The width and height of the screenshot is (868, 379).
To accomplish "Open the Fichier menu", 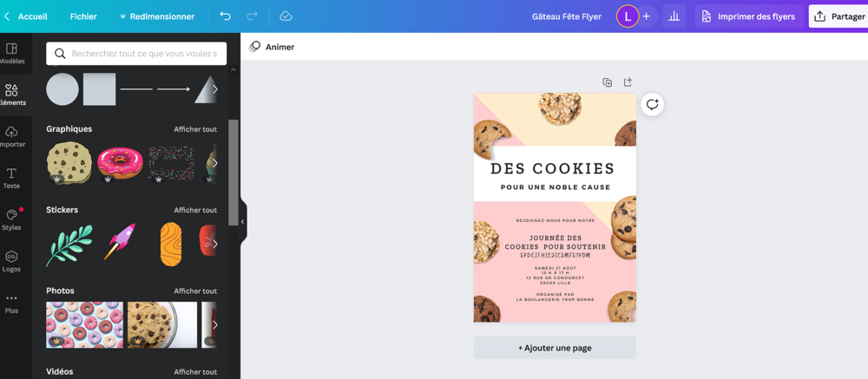I will (83, 16).
